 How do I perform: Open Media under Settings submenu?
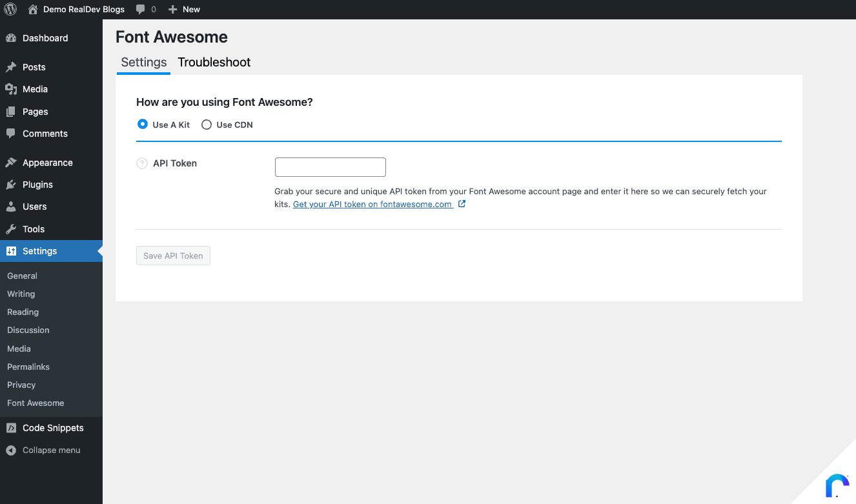coord(19,348)
